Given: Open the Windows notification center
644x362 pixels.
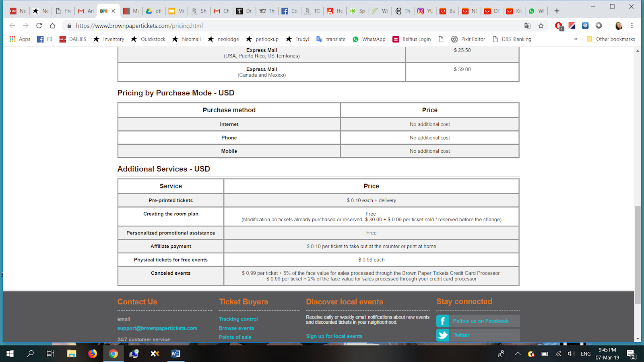Looking at the screenshot, I should [631, 354].
